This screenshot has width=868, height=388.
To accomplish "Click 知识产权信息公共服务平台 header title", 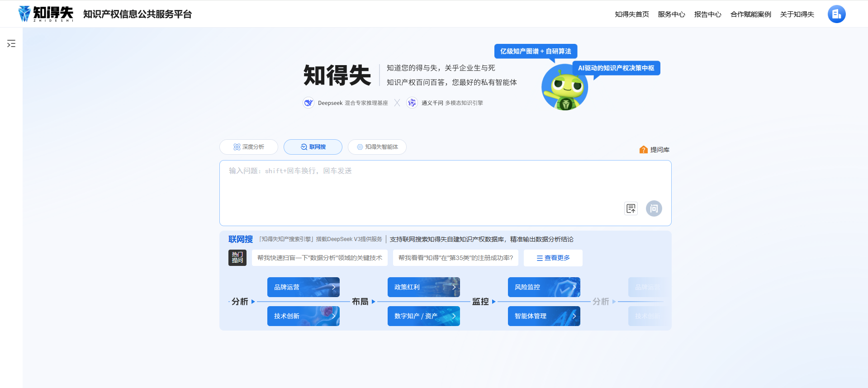I will [x=138, y=14].
